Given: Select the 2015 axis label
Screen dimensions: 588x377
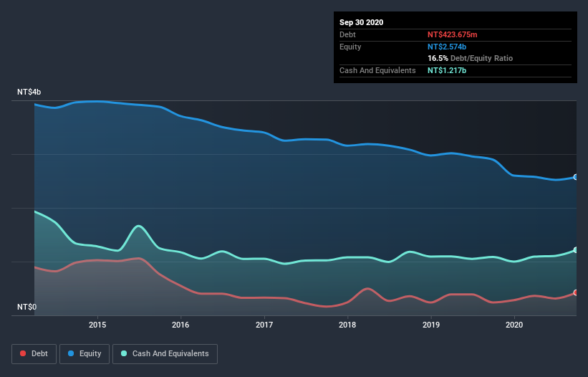Looking at the screenshot, I should 97,325.
